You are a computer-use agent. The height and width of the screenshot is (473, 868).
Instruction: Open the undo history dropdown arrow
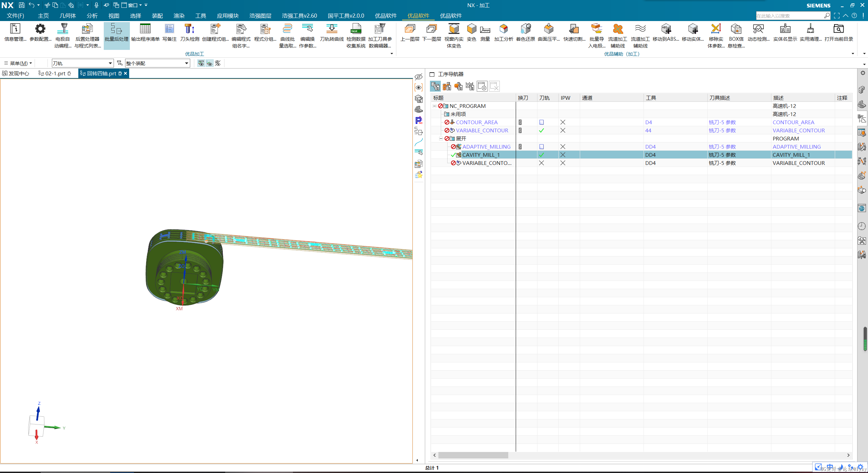[x=38, y=5]
